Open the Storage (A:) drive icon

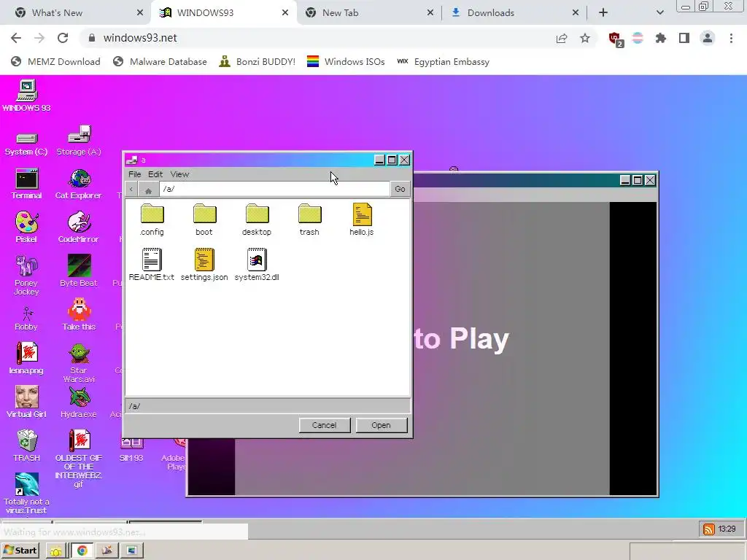[79, 141]
